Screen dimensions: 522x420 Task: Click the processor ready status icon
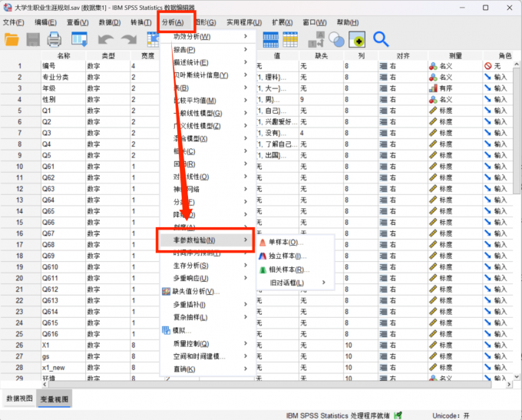[398, 415]
